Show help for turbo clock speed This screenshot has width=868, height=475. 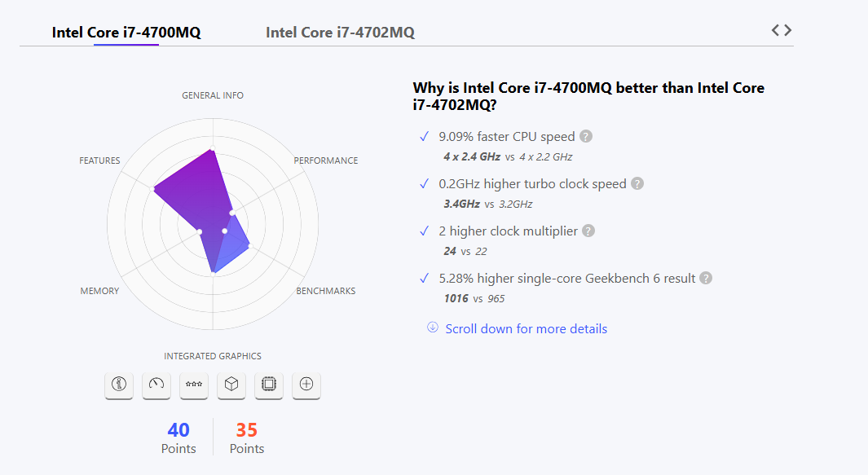click(x=637, y=184)
